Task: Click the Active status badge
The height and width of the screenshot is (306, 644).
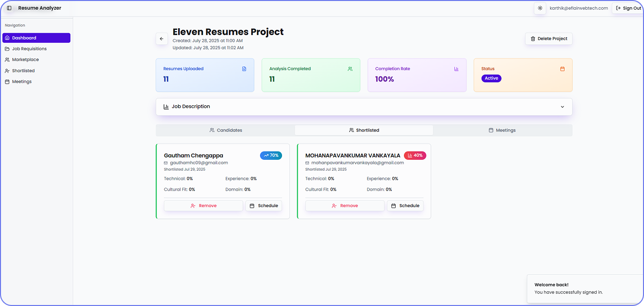Action: 491,78
